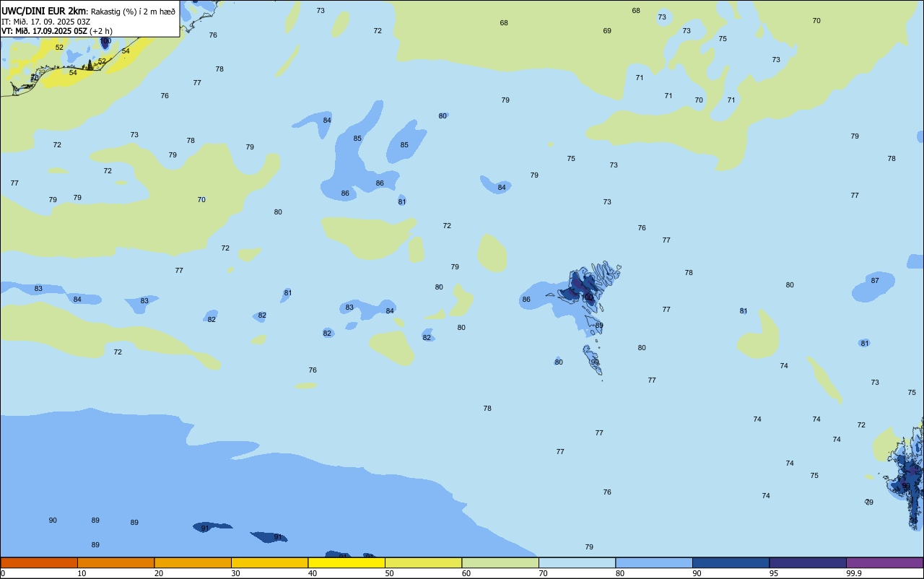Click the legend tick label '40'
This screenshot has width=924, height=579.
click(x=313, y=573)
